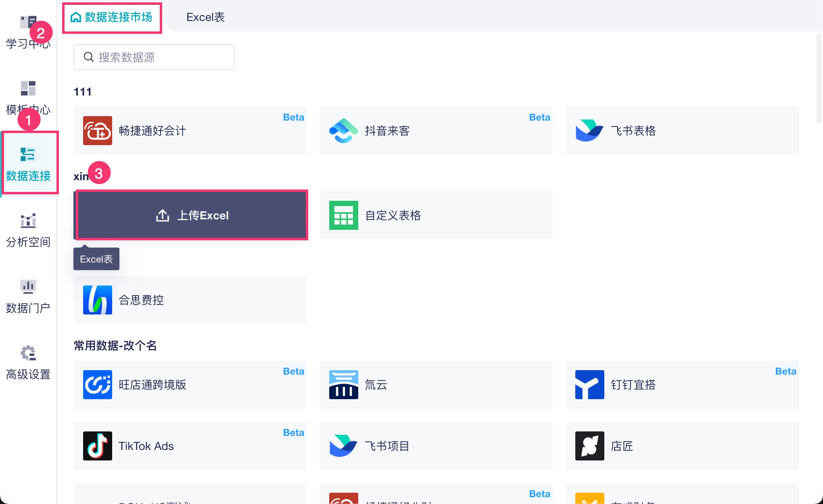The height and width of the screenshot is (504, 823).
Task: Open the 数据门户 sidebar icon
Action: (x=28, y=287)
